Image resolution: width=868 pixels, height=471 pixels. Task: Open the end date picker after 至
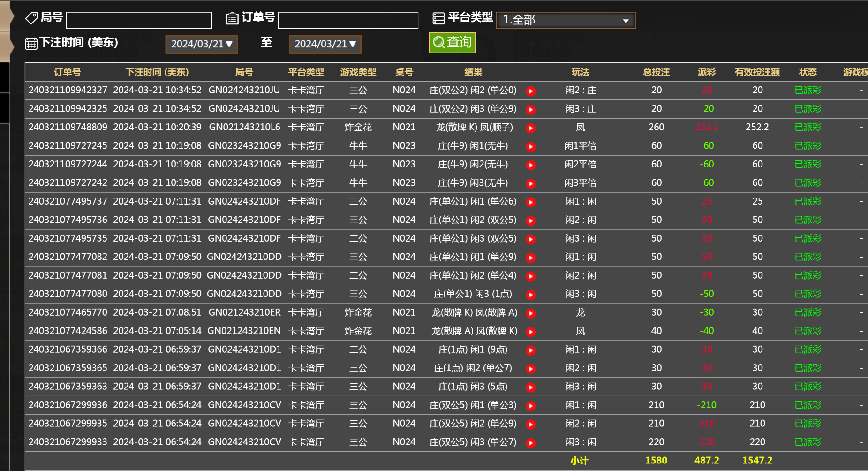(x=325, y=44)
